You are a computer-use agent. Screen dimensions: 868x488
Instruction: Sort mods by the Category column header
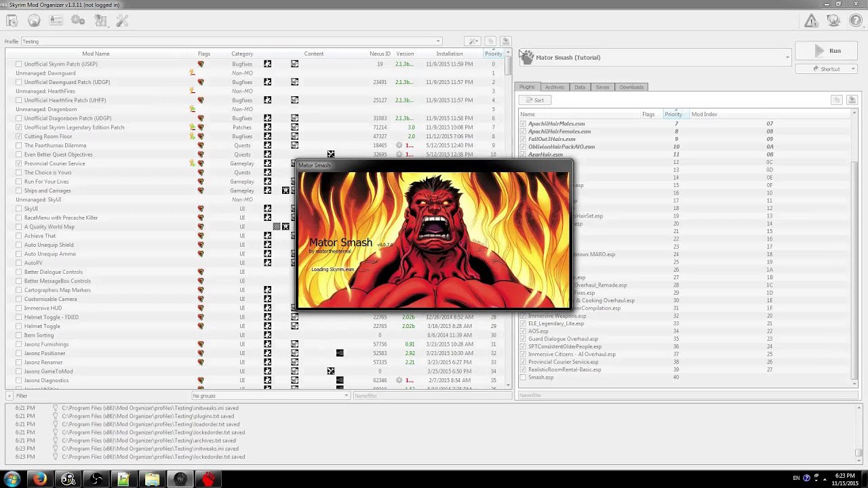pyautogui.click(x=242, y=54)
